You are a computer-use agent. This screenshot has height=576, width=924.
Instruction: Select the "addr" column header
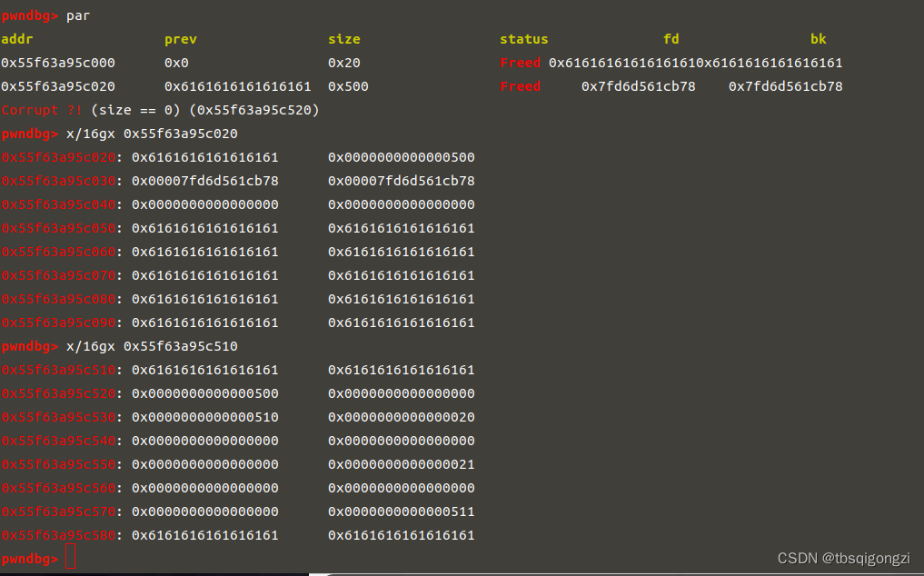pyautogui.click(x=17, y=39)
